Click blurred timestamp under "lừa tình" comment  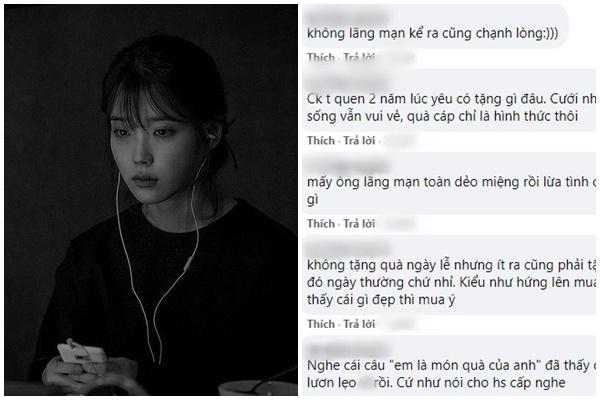[400, 224]
